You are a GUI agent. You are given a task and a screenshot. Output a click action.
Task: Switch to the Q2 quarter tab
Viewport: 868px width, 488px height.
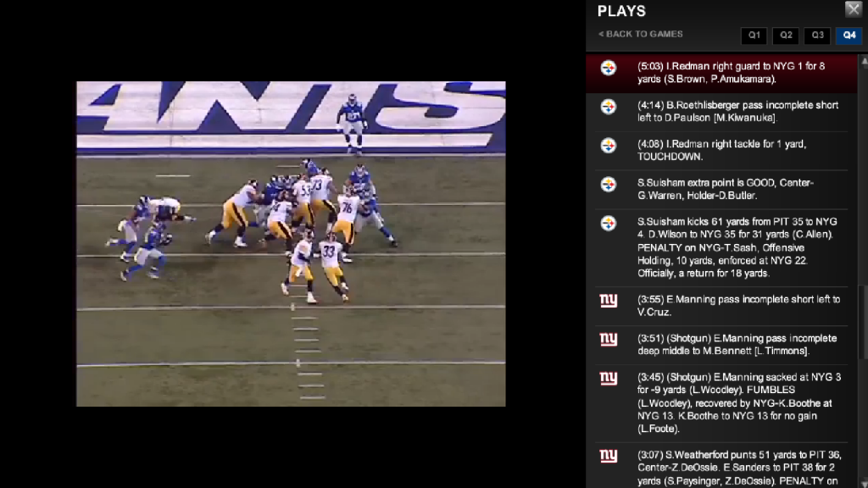pyautogui.click(x=786, y=36)
